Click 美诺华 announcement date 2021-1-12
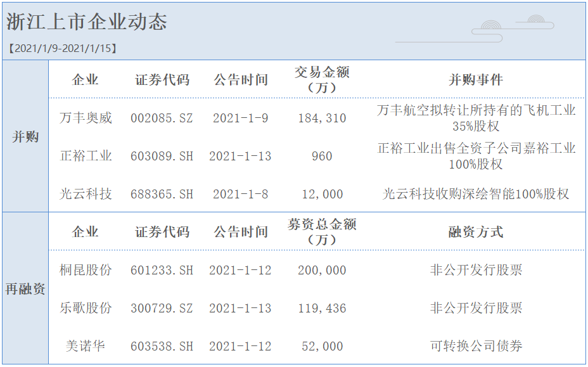588x367 pixels. [x=240, y=346]
